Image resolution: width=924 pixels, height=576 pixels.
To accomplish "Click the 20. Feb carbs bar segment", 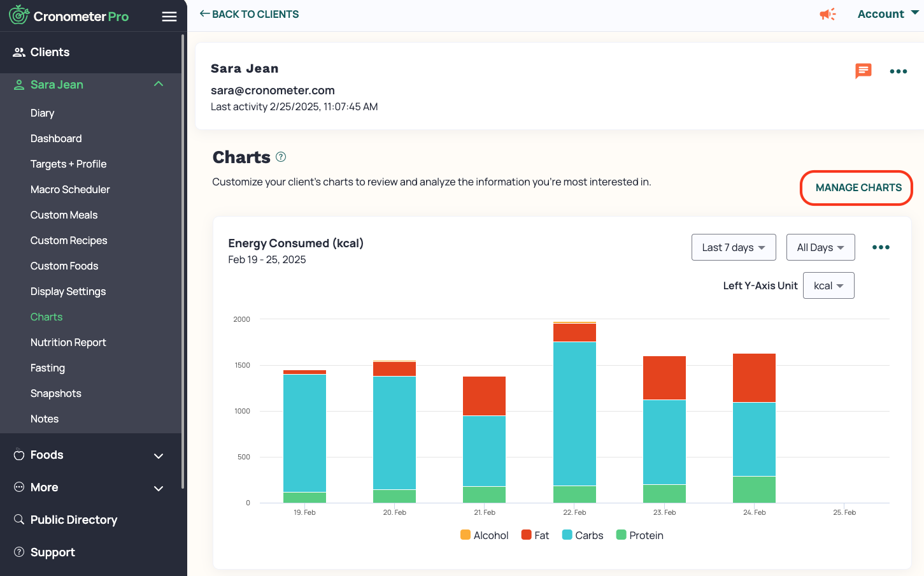I will coord(394,433).
